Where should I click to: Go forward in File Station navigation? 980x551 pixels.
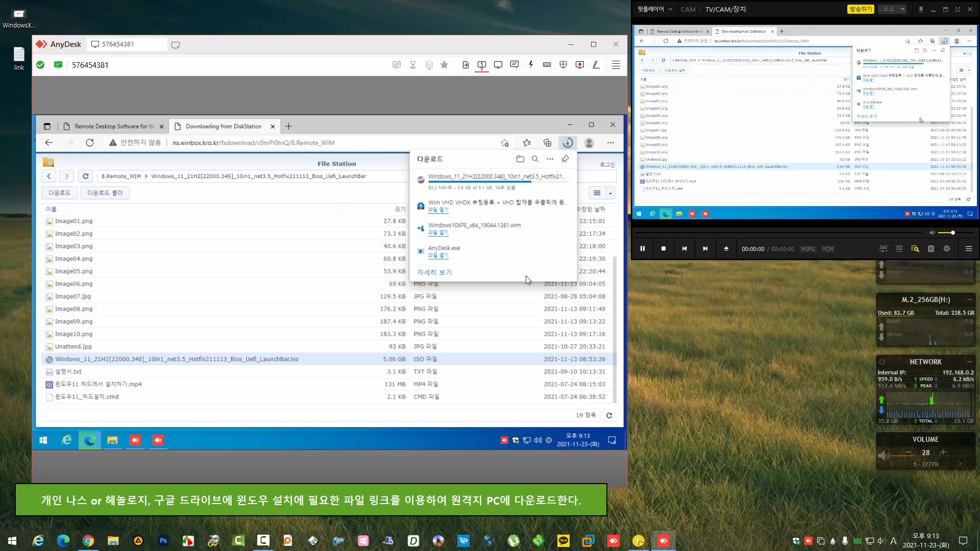point(66,176)
